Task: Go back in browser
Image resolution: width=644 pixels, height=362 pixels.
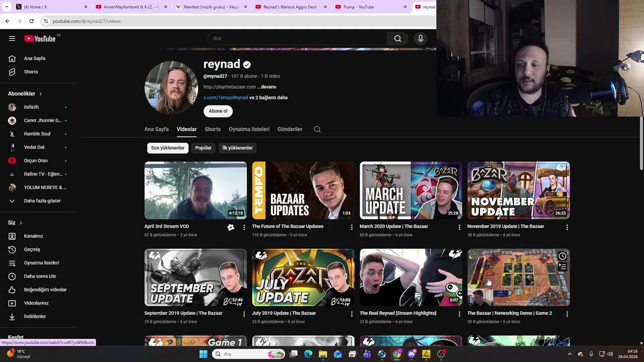Action: [7, 21]
